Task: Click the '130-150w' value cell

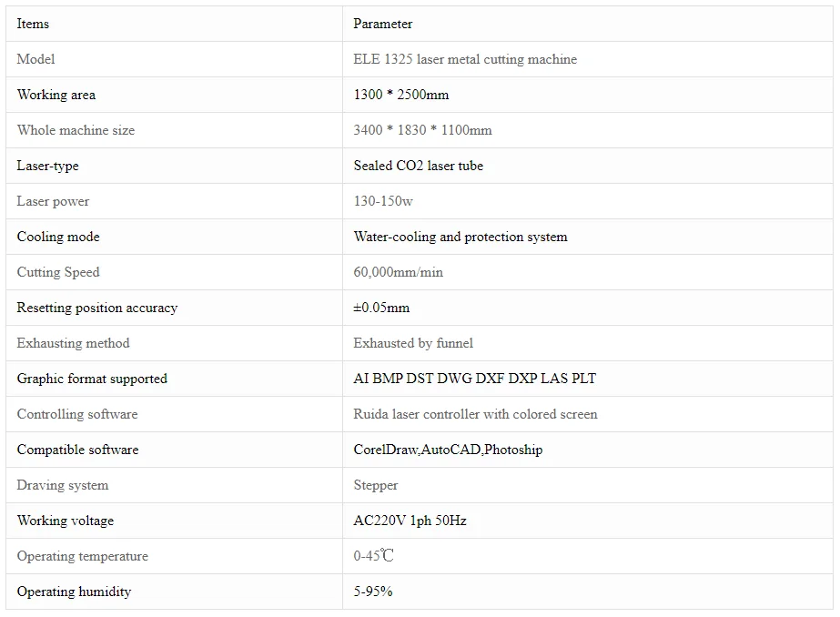Action: coord(382,201)
